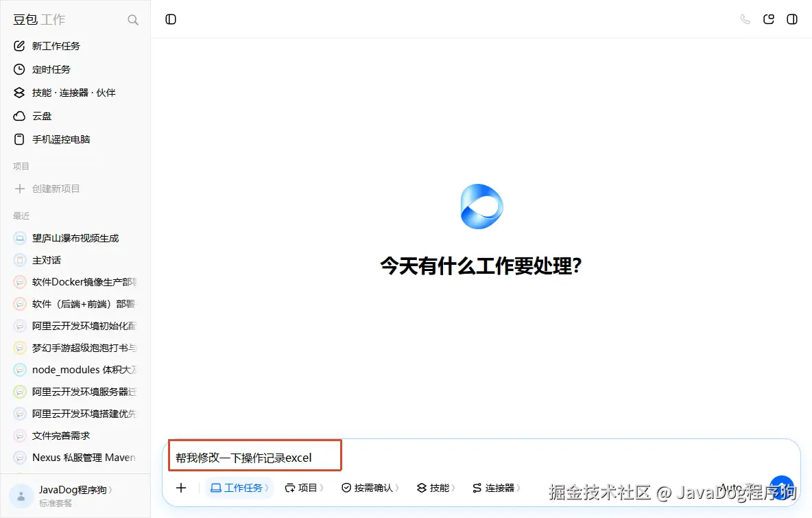This screenshot has height=518, width=812.
Task: Open recent chat node_modules 体积大
Action: click(x=75, y=370)
